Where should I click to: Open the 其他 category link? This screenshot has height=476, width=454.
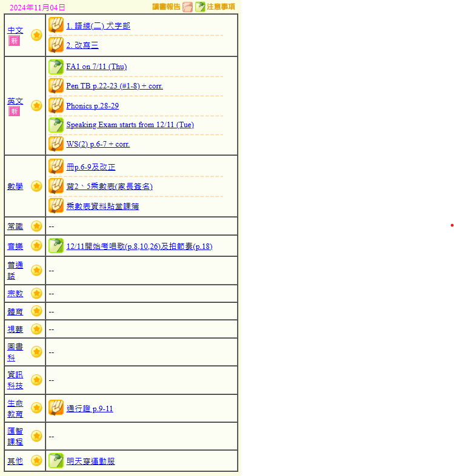(15, 461)
